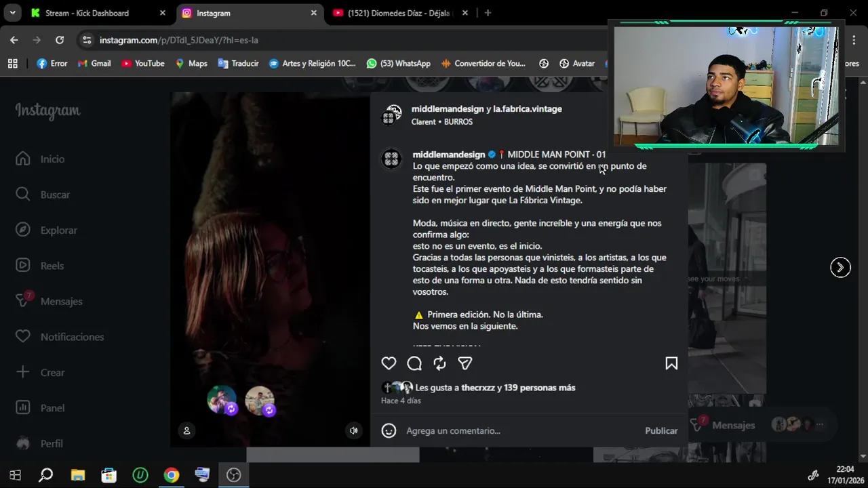Click in the Agrega un comentario field
Image resolution: width=868 pixels, height=488 pixels.
(x=521, y=430)
